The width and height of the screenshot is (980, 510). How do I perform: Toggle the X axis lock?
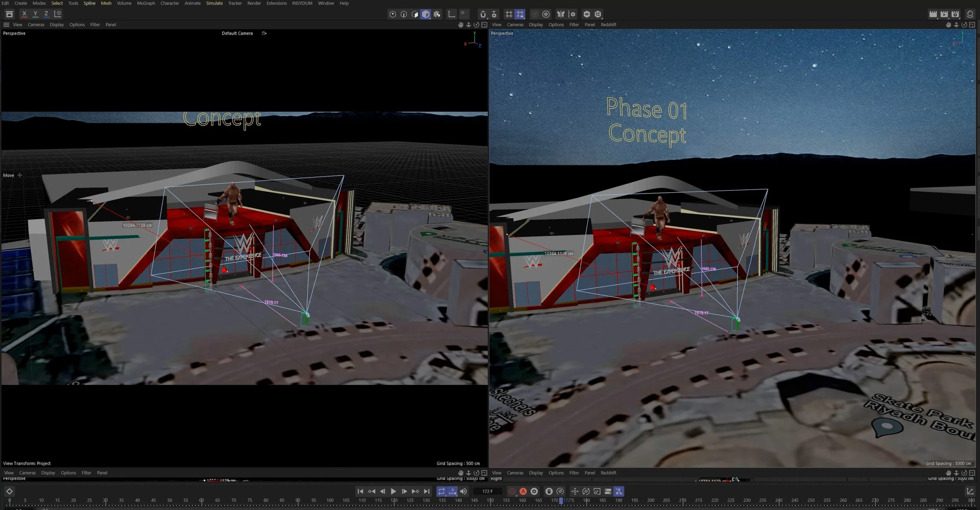(x=24, y=14)
